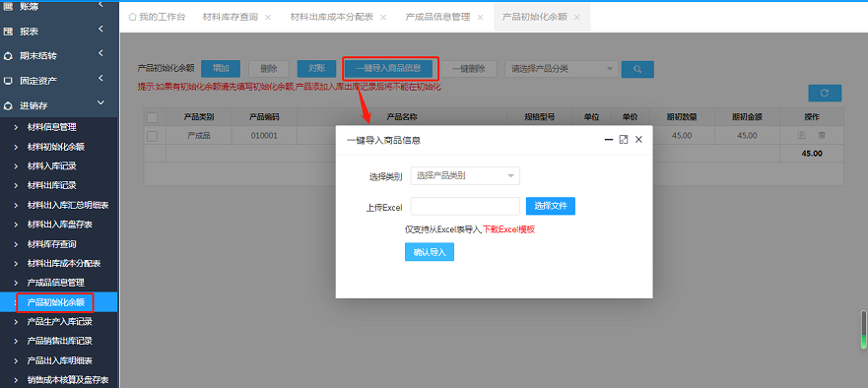Click the green vertical scrollbar at right edge
The image size is (868, 388).
tap(863, 330)
